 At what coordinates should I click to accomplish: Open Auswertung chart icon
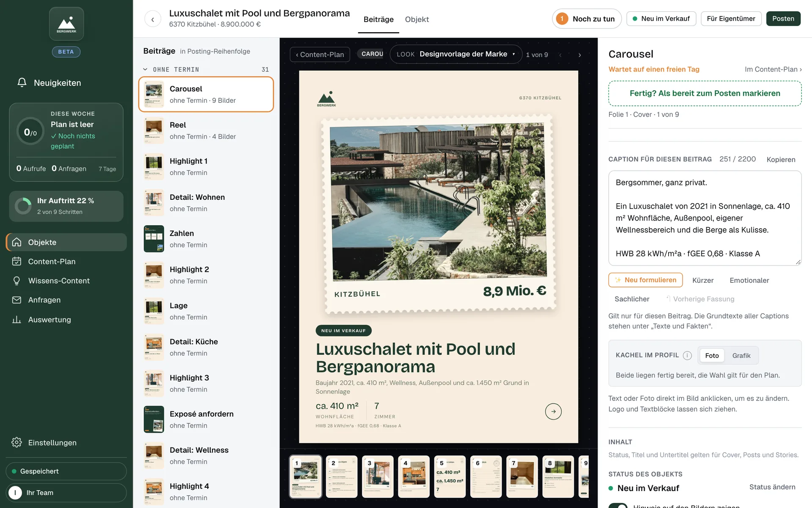[x=16, y=319]
